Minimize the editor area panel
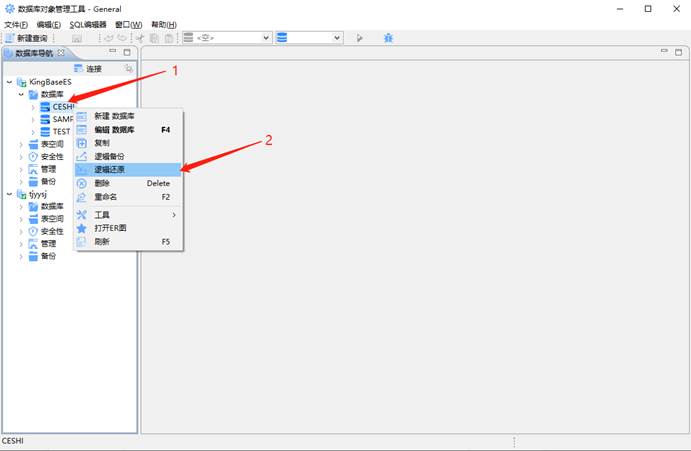This screenshot has height=451, width=691. pyautogui.click(x=664, y=51)
